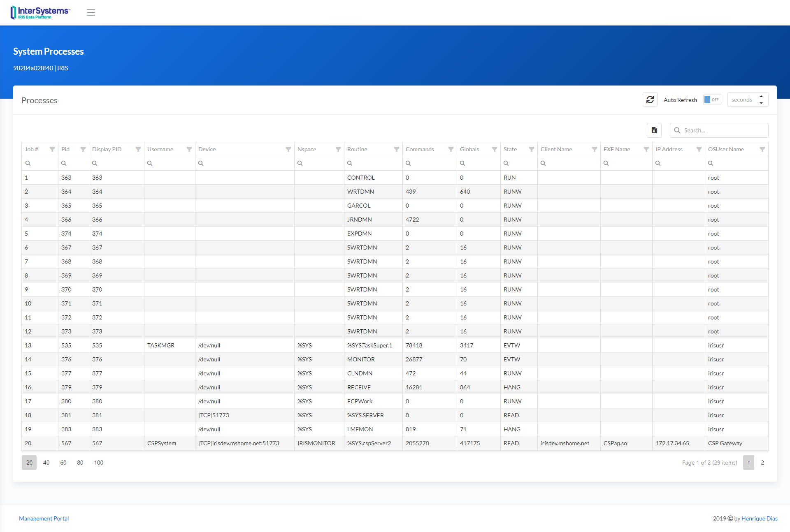Open filter dropdown on Nspace column
Viewport: 790px width, 532px height.
coord(338,149)
